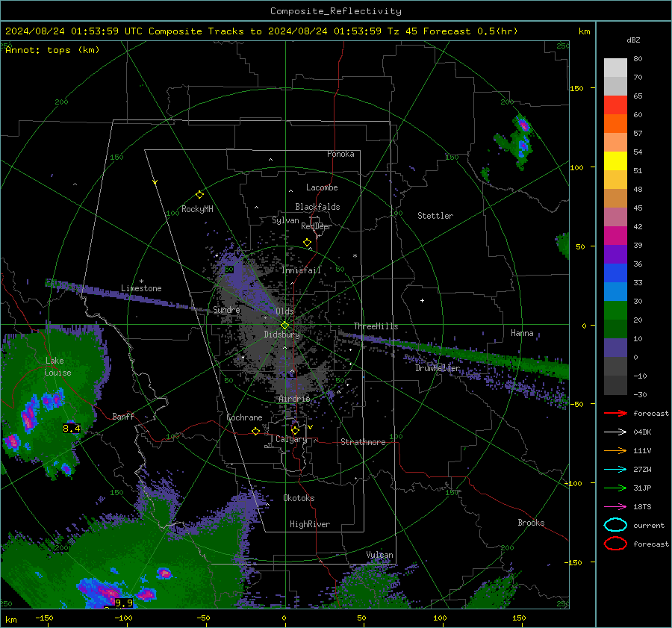This screenshot has height=628, width=672.
Task: Click the Drumheller city label
Action: click(438, 368)
